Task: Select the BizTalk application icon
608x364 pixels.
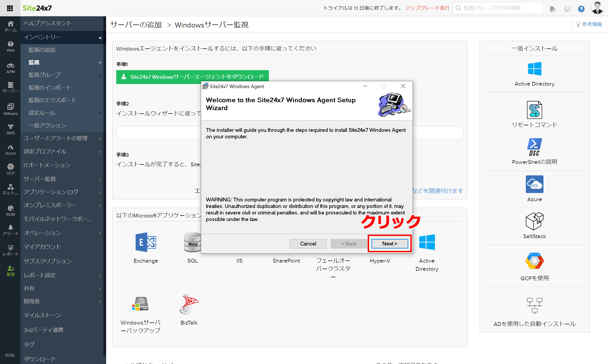Action: click(189, 304)
